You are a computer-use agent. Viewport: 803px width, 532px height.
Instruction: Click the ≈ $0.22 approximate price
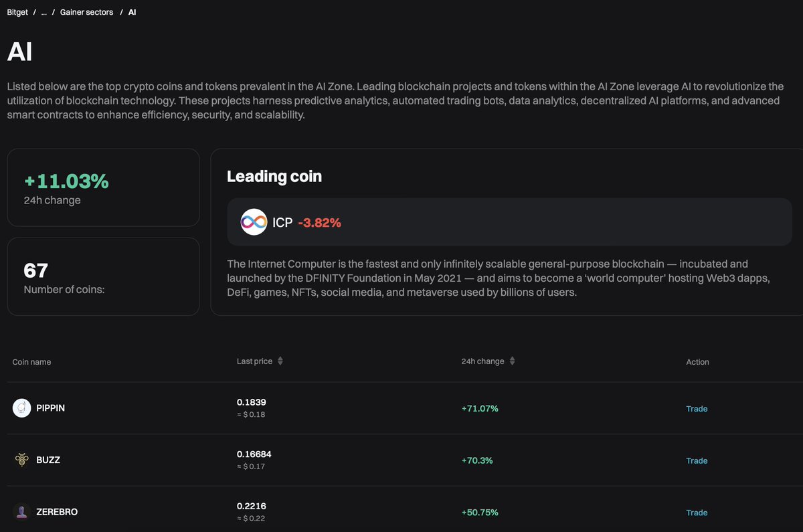251,519
